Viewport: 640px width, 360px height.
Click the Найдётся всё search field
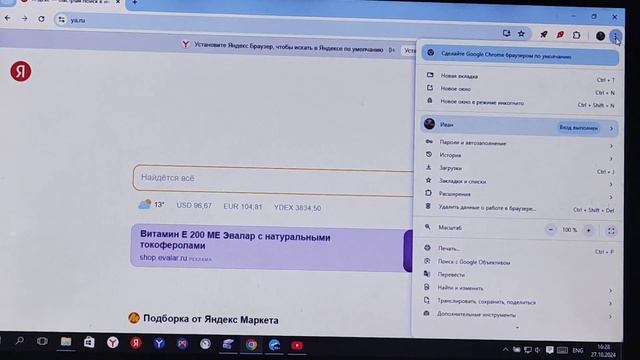click(273, 180)
